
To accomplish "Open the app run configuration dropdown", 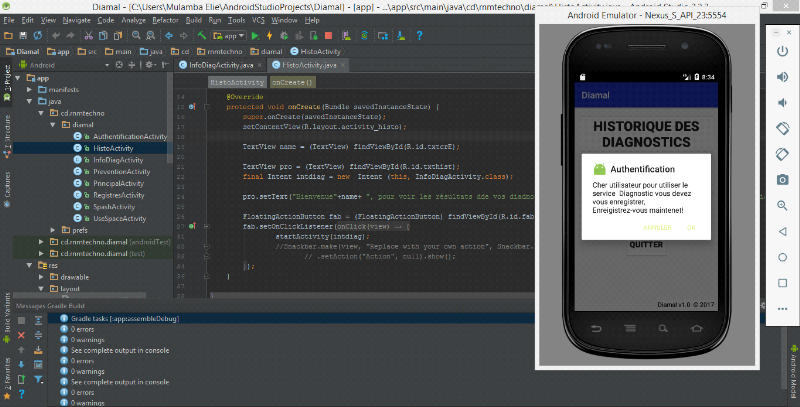I will coord(229,35).
